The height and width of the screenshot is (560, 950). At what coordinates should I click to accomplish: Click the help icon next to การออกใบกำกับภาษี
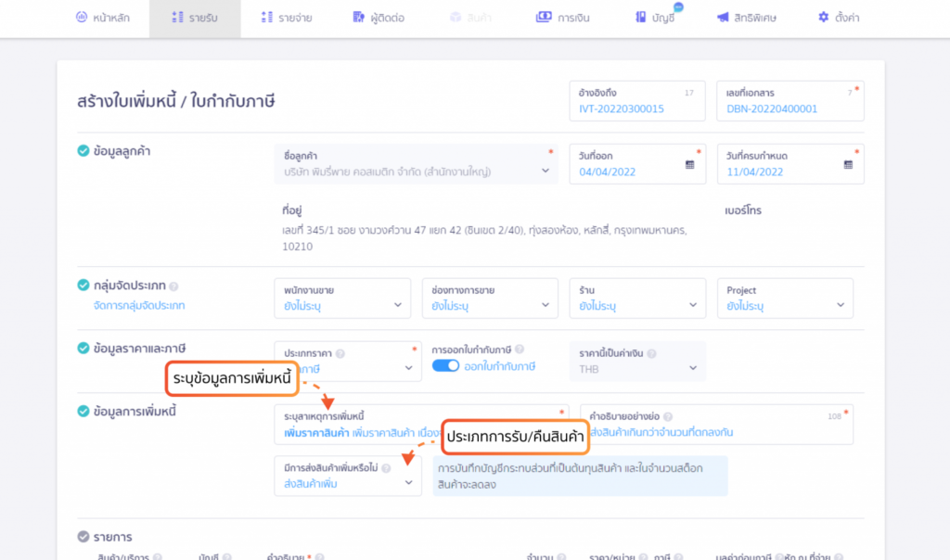(520, 350)
